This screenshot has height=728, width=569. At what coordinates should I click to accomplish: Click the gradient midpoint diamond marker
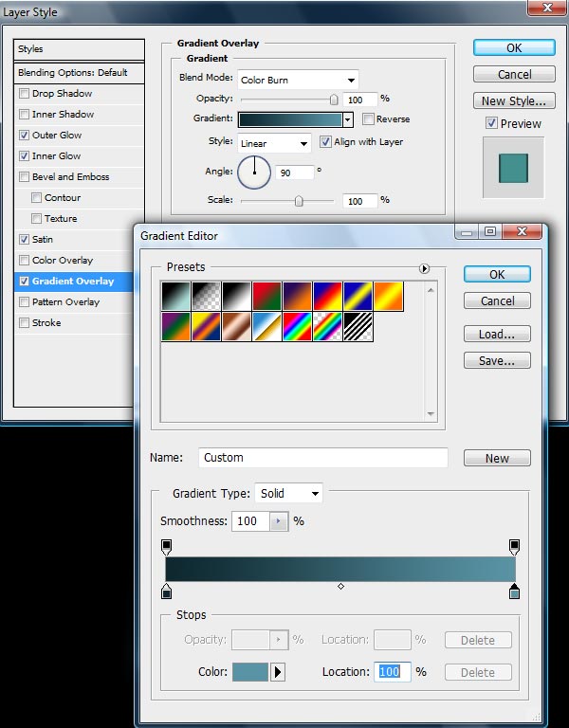pos(341,587)
